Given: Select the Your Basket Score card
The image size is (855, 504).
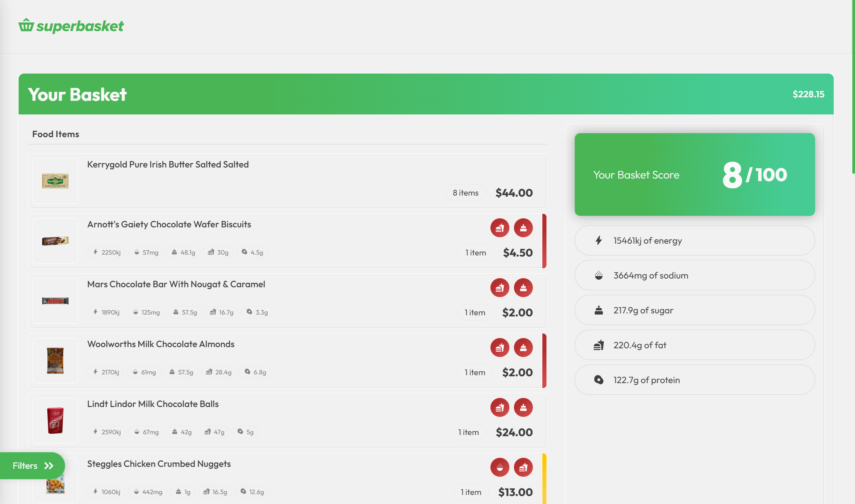Looking at the screenshot, I should point(694,174).
